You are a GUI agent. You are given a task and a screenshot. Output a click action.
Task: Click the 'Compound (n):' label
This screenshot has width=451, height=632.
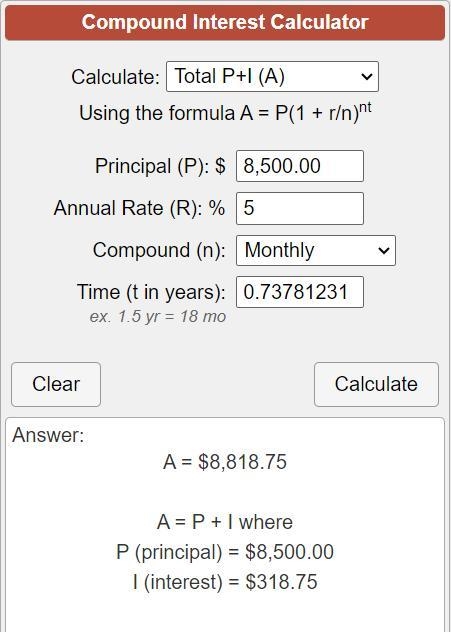[x=159, y=250]
